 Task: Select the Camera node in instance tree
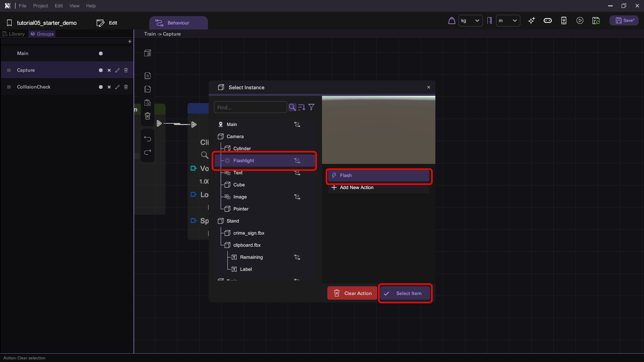click(265, 136)
